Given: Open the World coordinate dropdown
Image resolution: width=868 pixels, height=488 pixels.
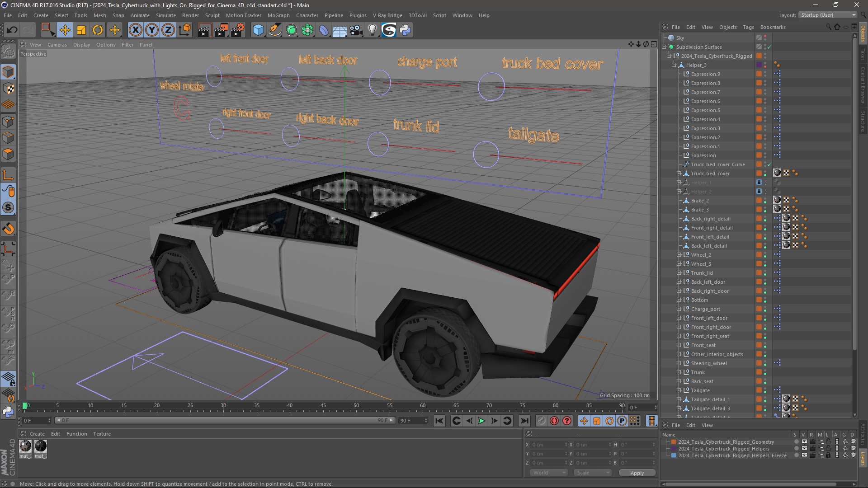Looking at the screenshot, I should pos(549,473).
